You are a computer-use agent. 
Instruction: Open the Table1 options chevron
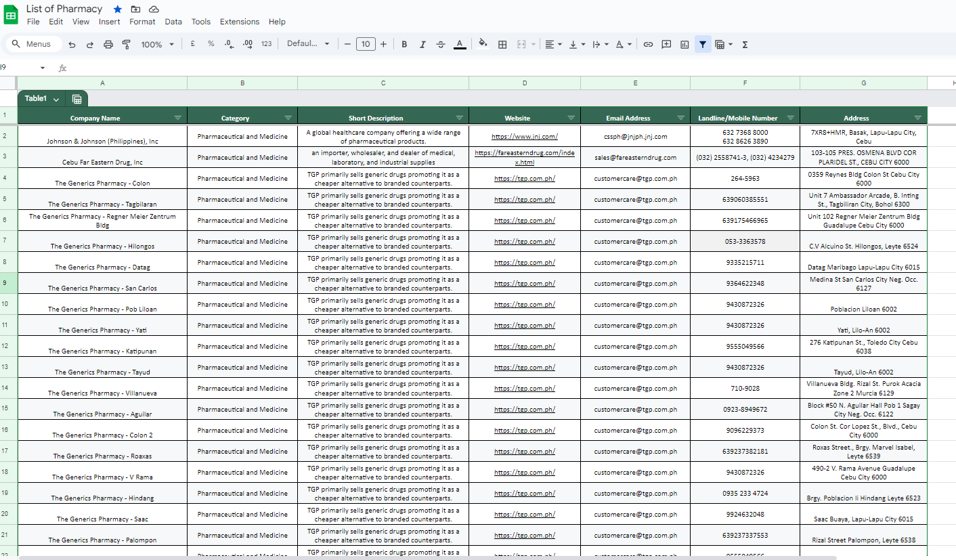pyautogui.click(x=56, y=99)
